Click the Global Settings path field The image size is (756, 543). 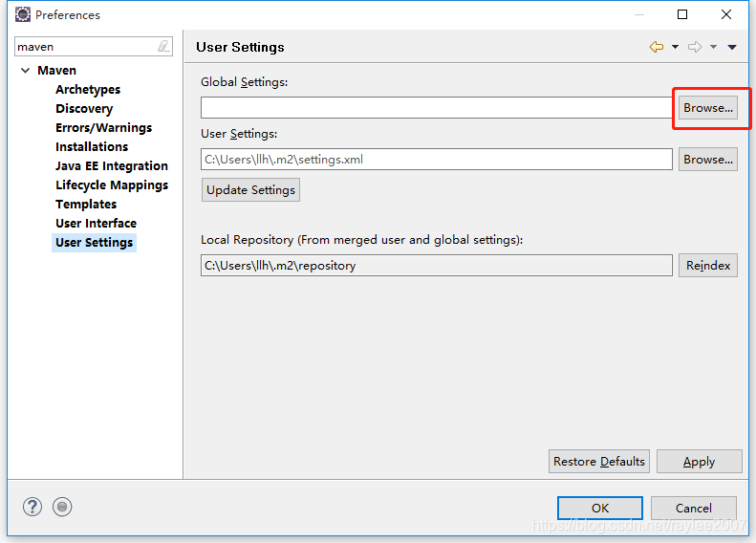437,107
